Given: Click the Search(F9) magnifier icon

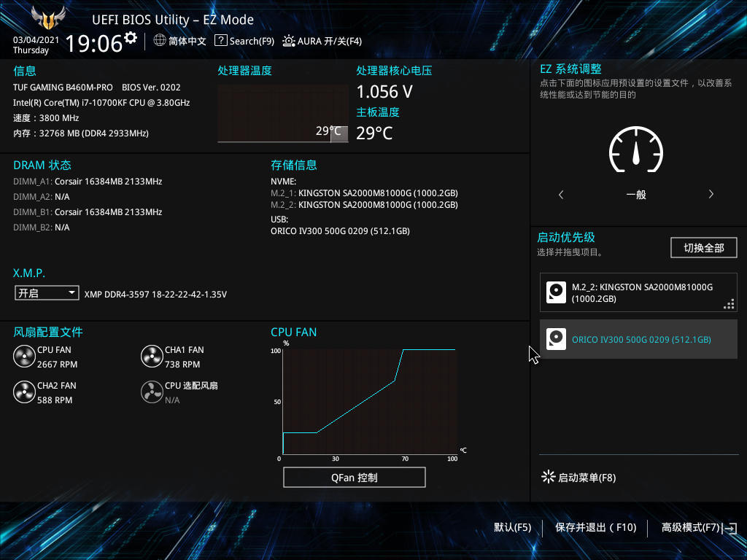Looking at the screenshot, I should (221, 41).
